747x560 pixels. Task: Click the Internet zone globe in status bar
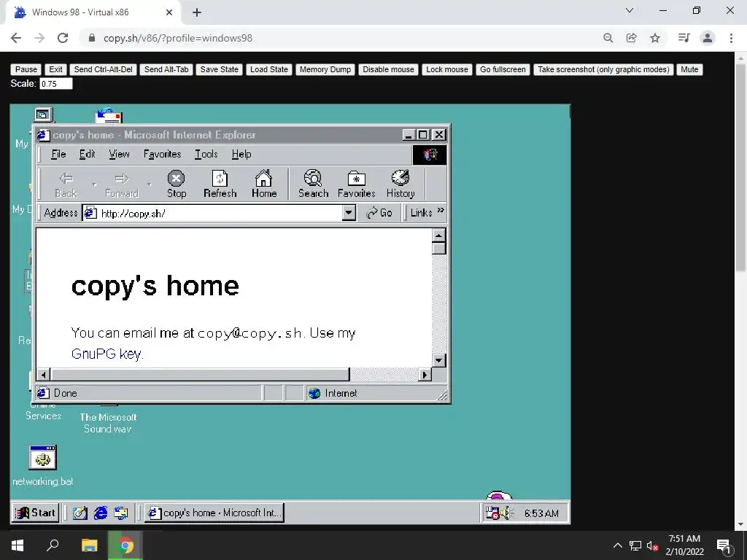[x=314, y=393]
